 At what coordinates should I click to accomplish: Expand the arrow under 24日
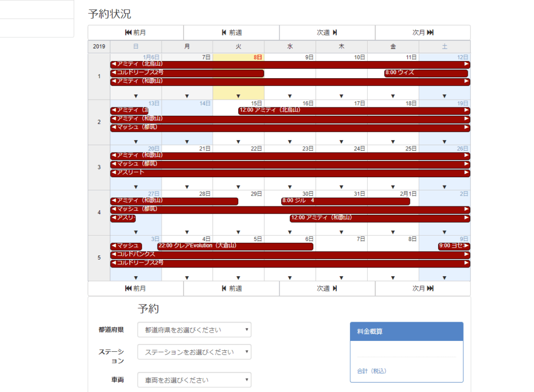point(341,187)
